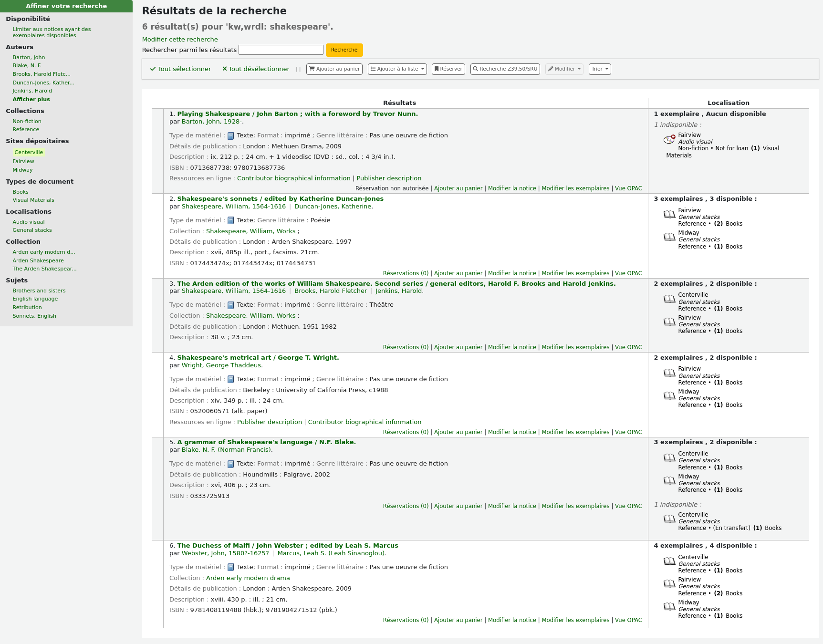This screenshot has width=823, height=644.
Task: Click the yellow Recherche button
Action: point(344,50)
